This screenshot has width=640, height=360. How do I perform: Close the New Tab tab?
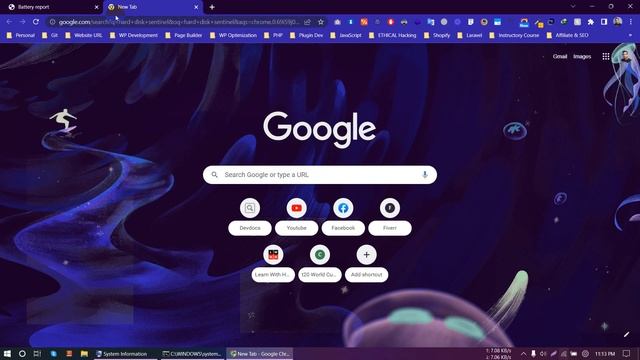196,7
